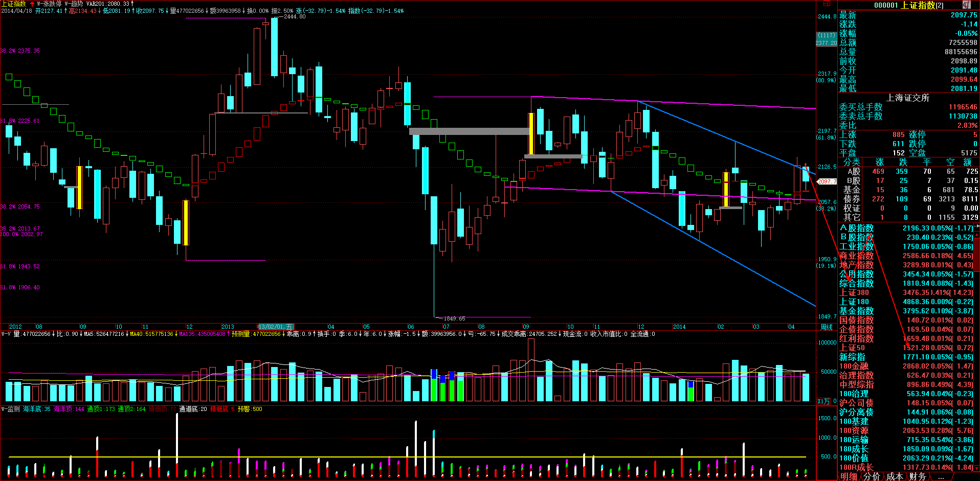Click the X1万 volume unit label
The width and height of the screenshot is (980, 481).
coord(823,401)
